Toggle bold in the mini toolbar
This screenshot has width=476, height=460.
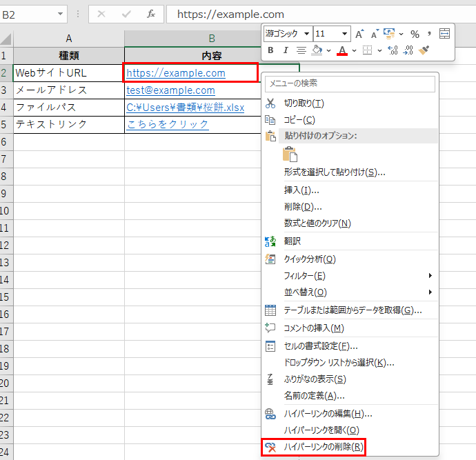coord(270,50)
